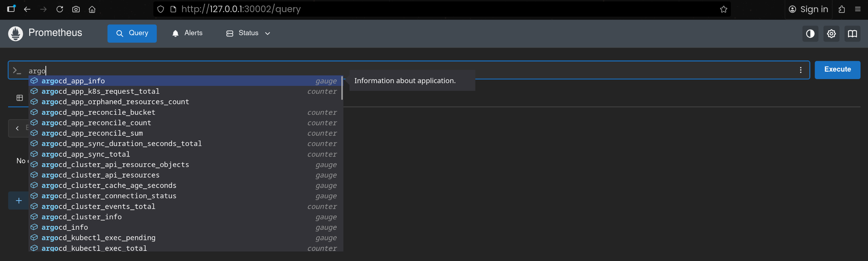The height and width of the screenshot is (261, 868).
Task: Expand the Status dropdown menu
Action: tap(248, 33)
